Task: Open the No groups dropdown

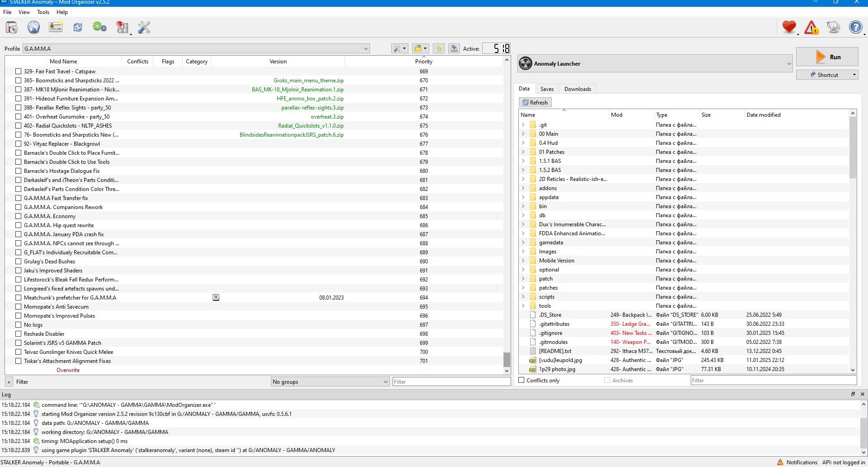Action: (x=330, y=382)
